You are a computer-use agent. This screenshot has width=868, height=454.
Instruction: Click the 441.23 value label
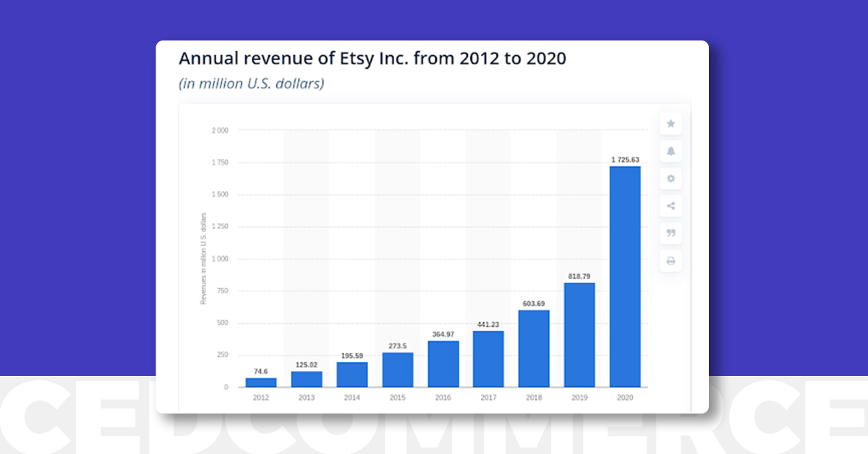(x=488, y=325)
